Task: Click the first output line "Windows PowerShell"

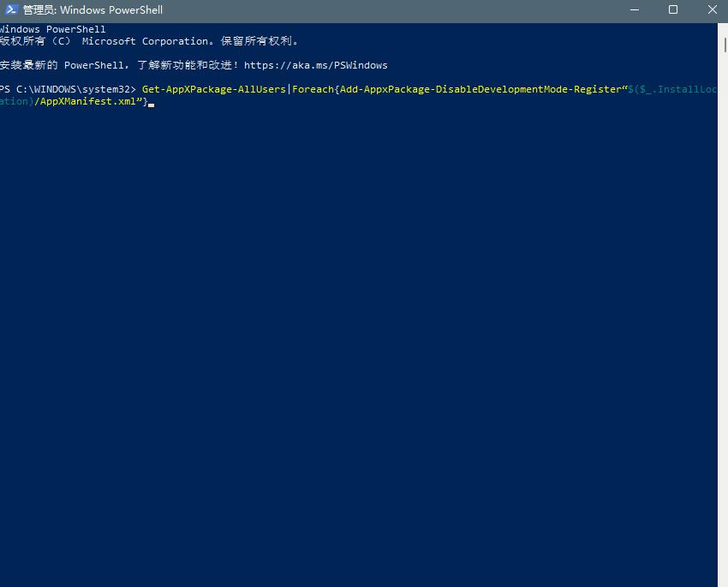Action: coord(51,29)
